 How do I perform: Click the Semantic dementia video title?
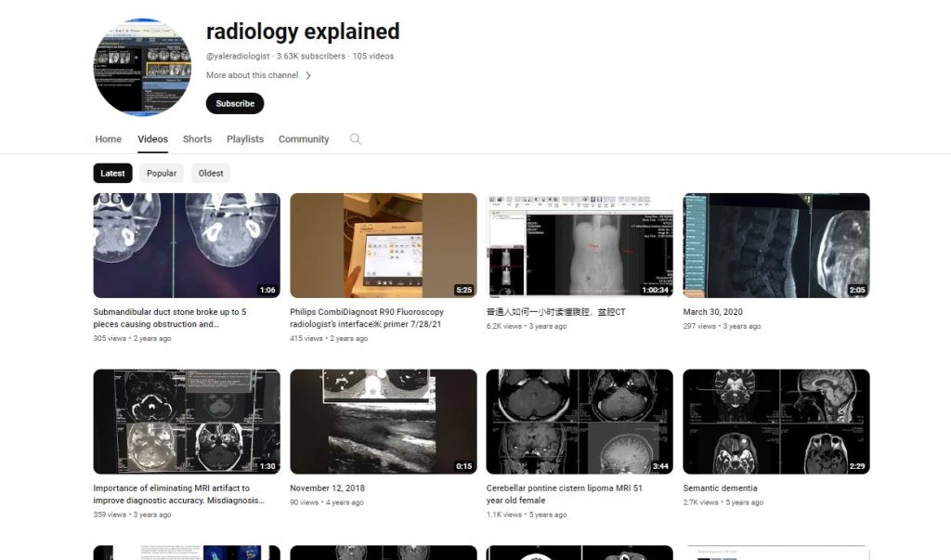click(720, 488)
